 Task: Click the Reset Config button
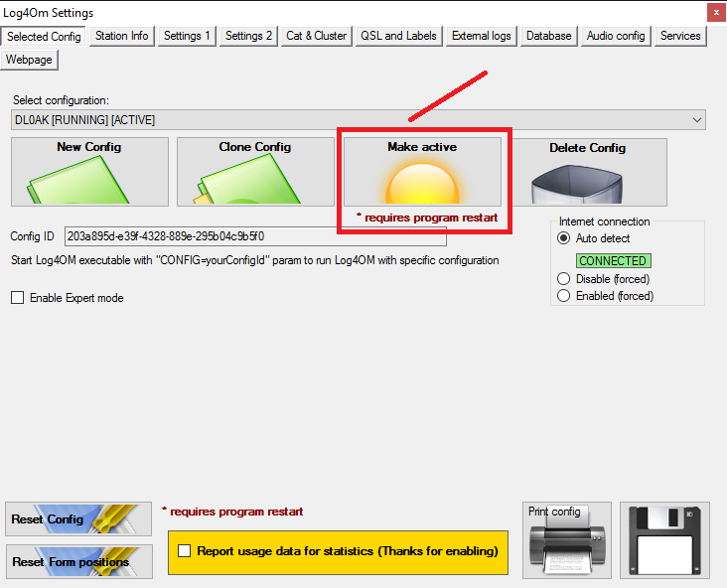[78, 518]
